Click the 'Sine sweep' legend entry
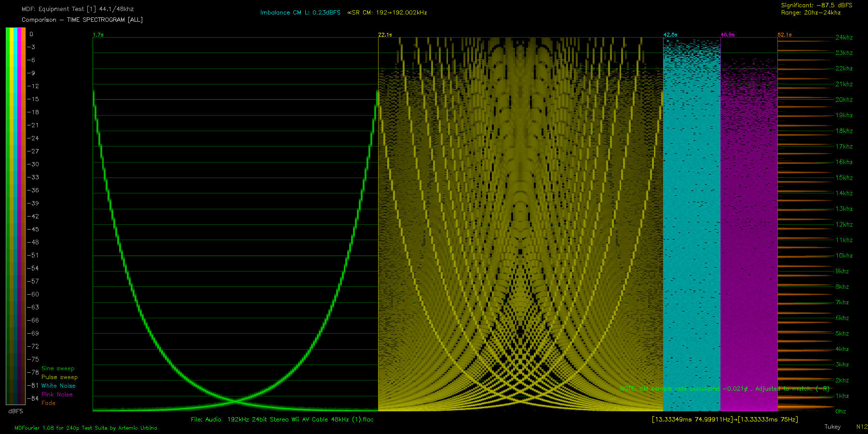The image size is (868, 434). pyautogui.click(x=58, y=368)
